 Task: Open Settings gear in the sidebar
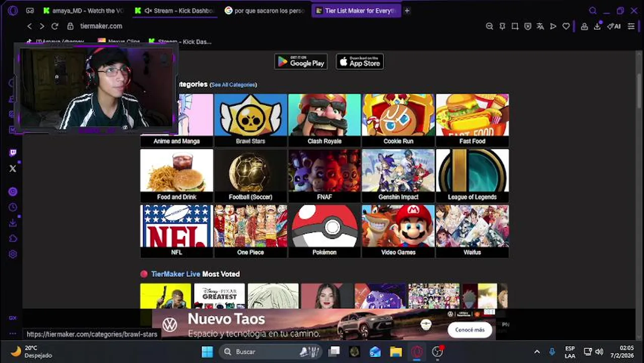pyautogui.click(x=13, y=254)
